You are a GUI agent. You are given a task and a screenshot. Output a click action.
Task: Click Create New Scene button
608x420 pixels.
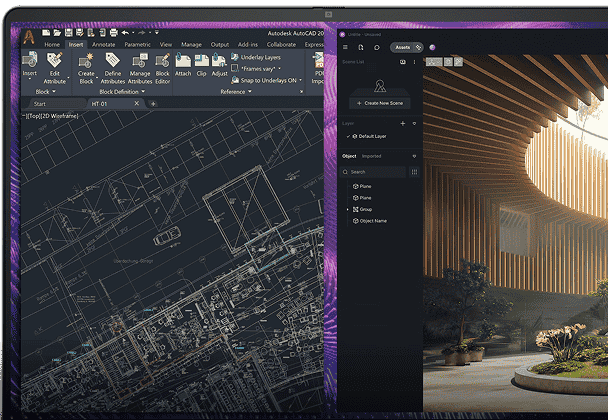point(380,103)
